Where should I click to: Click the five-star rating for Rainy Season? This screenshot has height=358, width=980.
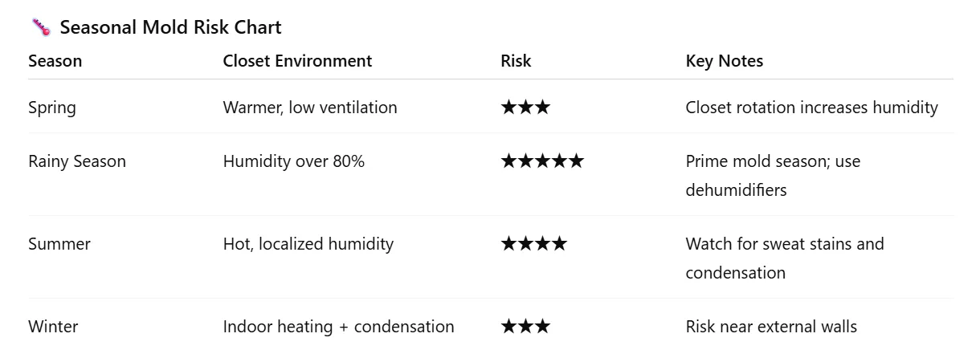[542, 161]
